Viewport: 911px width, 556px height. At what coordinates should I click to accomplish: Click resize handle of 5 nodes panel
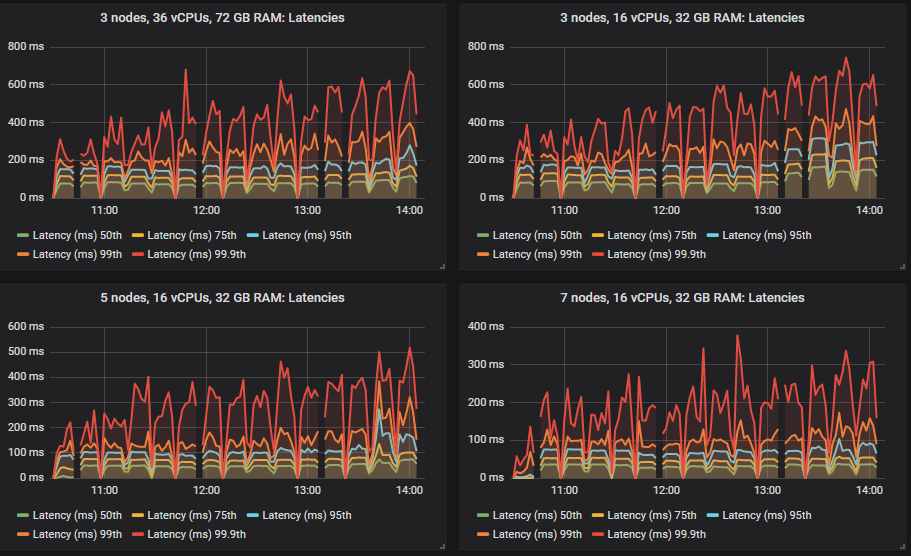[x=442, y=546]
